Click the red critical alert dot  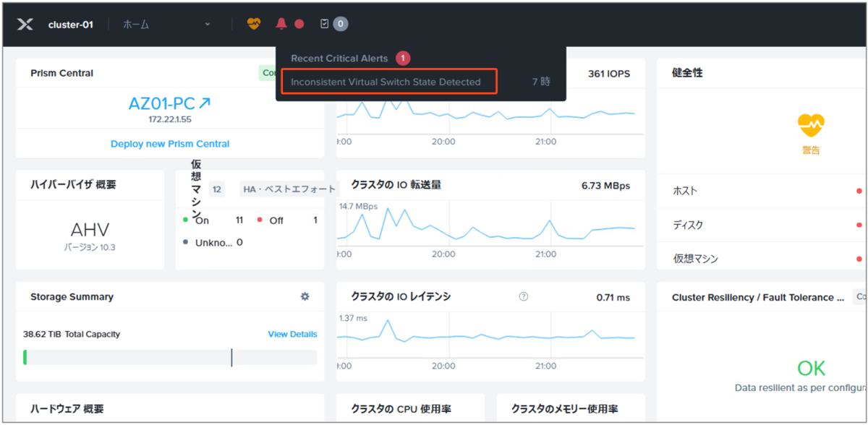(x=299, y=24)
